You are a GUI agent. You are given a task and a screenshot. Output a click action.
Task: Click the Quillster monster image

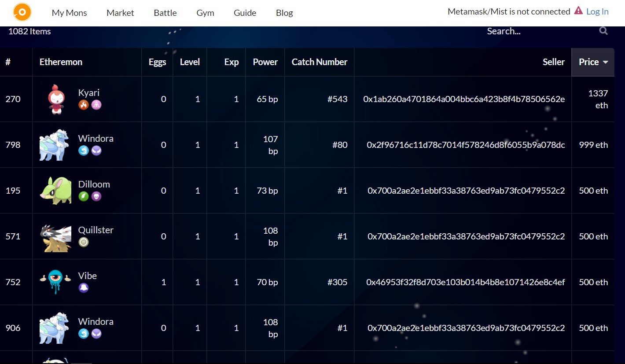tap(55, 238)
